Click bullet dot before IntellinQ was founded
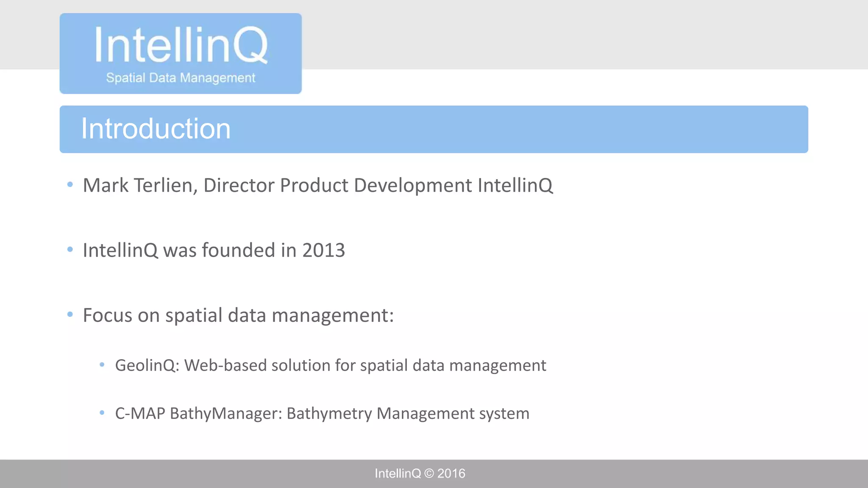868x488 pixels. (x=70, y=250)
